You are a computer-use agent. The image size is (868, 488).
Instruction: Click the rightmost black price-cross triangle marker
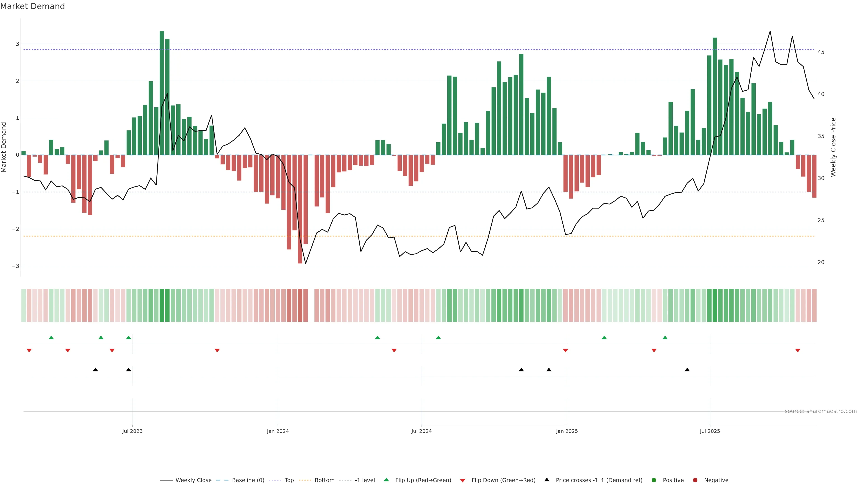tap(687, 370)
